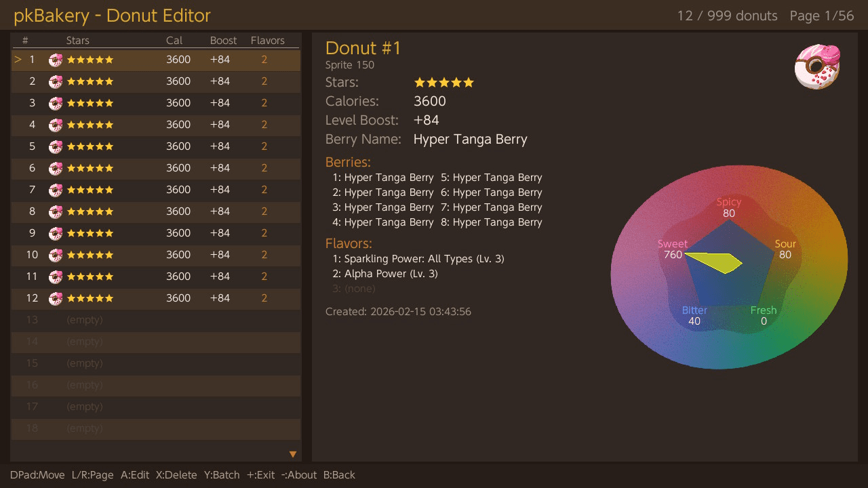Click the Level Boost value +84 in details
This screenshot has height=488, width=868.
(x=427, y=121)
